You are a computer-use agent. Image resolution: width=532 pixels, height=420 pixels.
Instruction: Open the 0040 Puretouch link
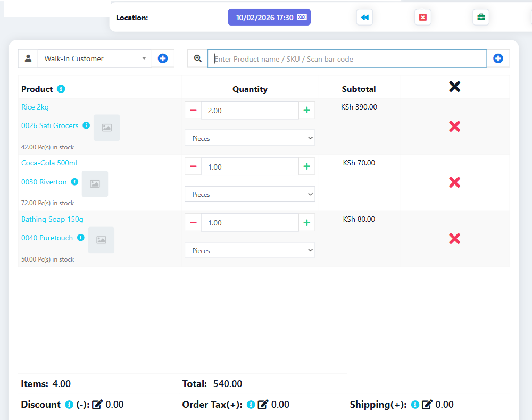(47, 238)
